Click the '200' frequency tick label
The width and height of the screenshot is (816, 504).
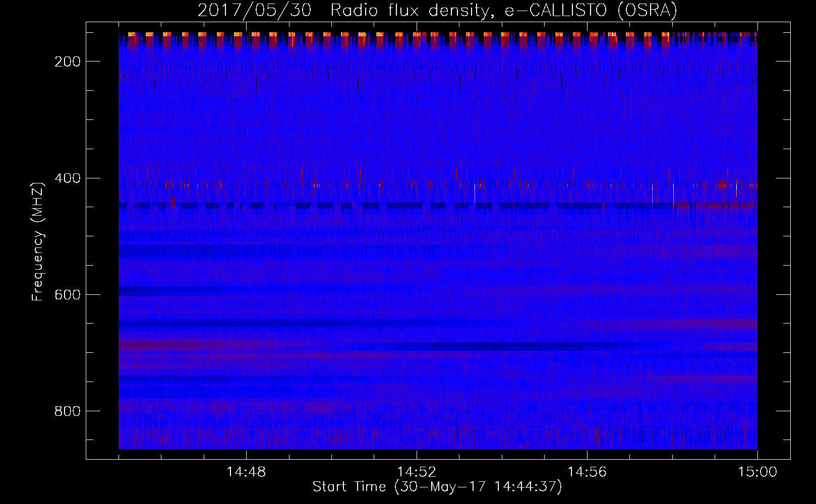(67, 61)
